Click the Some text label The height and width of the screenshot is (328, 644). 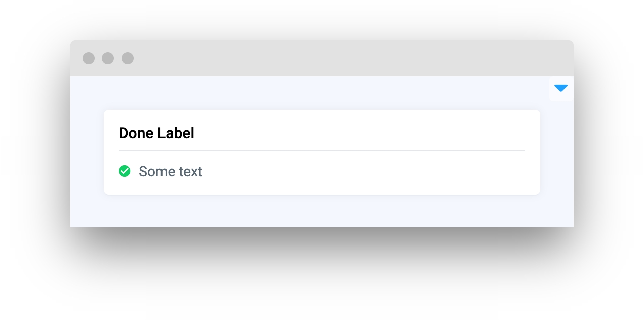(171, 172)
